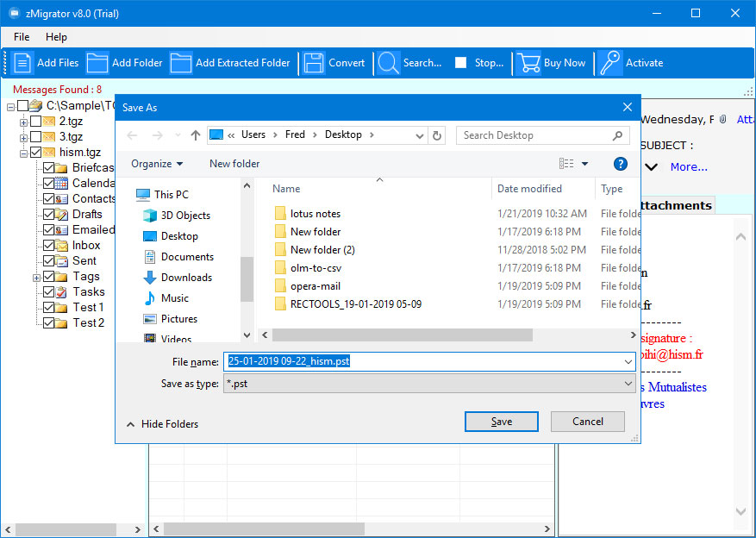Click the Save As dialog help icon
The image size is (756, 538).
[621, 164]
